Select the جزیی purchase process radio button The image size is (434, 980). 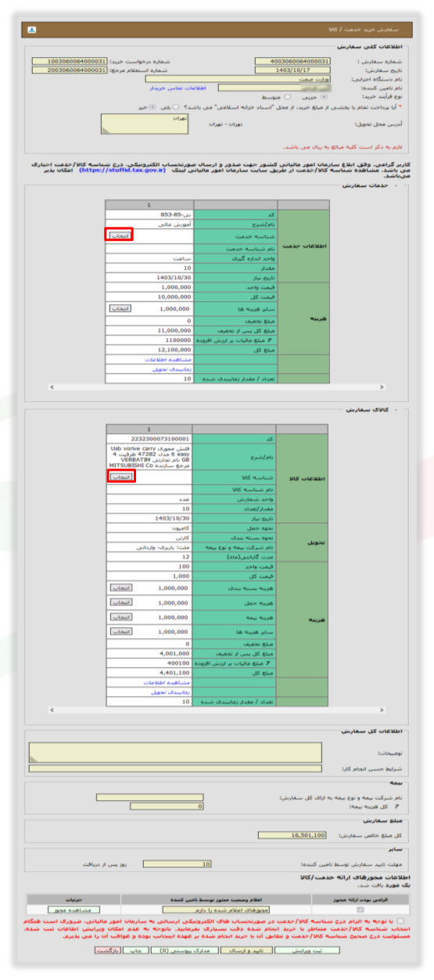(325, 97)
